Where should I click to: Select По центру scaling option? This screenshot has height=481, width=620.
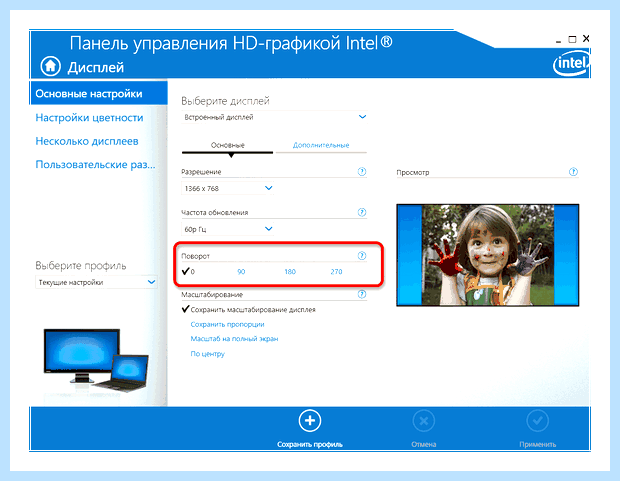coord(208,354)
